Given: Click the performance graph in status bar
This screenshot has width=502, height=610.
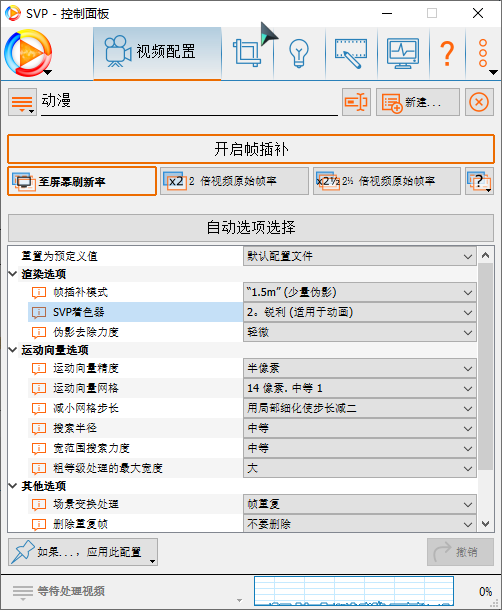Looking at the screenshot, I should click(354, 591).
